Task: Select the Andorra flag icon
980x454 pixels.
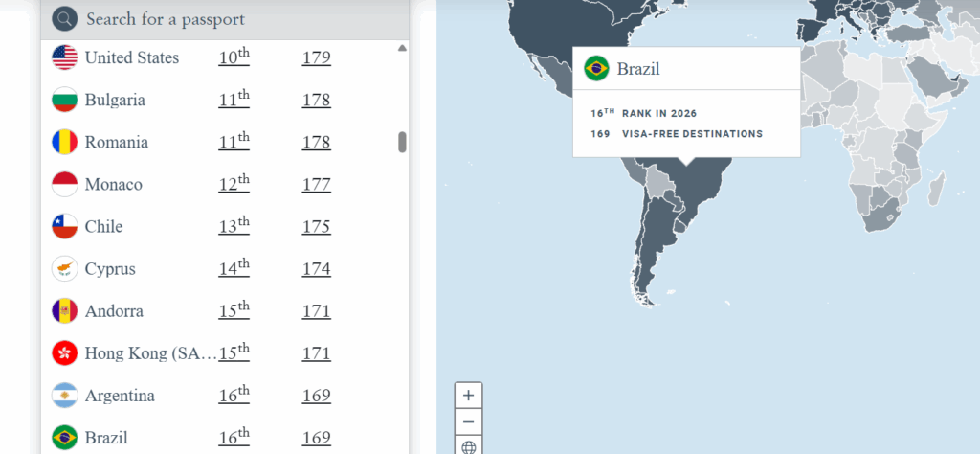Action: coord(65,310)
